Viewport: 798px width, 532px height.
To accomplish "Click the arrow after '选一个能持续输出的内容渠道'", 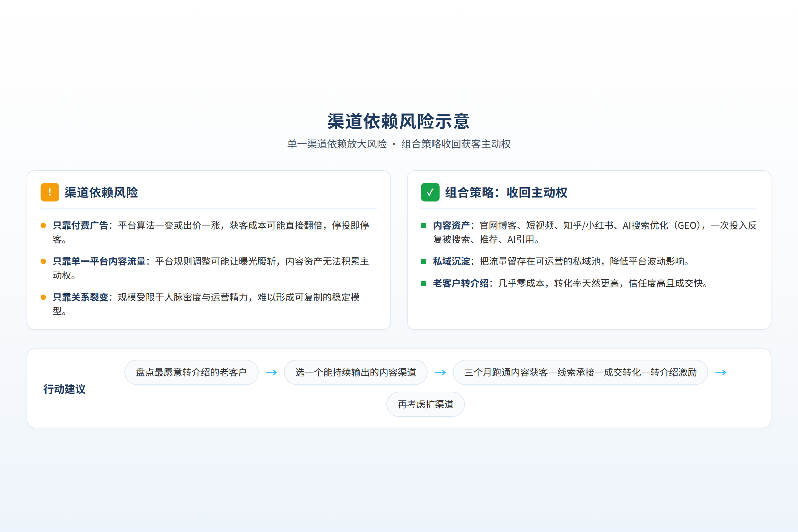I will pyautogui.click(x=440, y=372).
